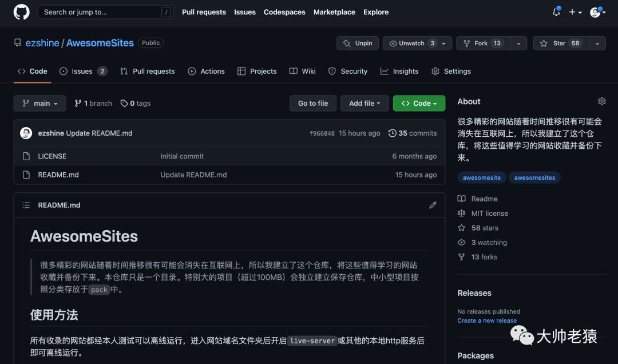
Task: Click the 2 count badge on Issues tab
Action: point(102,72)
